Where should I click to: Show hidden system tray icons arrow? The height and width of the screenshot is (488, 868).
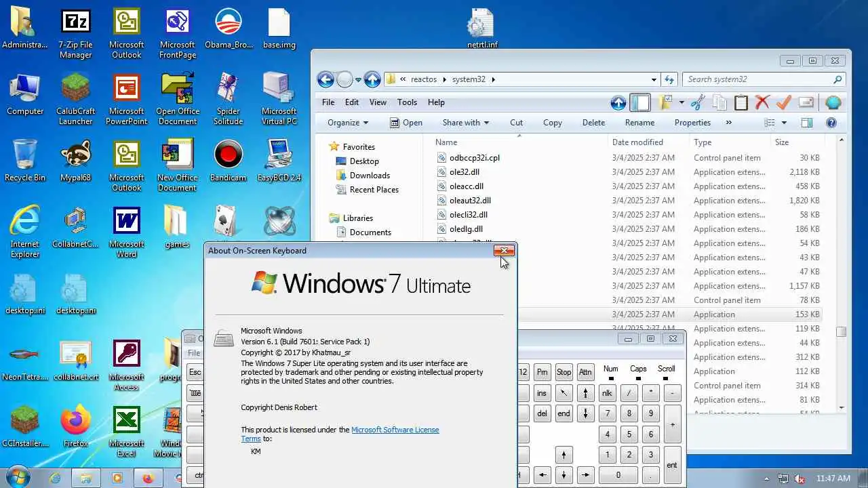pyautogui.click(x=767, y=479)
